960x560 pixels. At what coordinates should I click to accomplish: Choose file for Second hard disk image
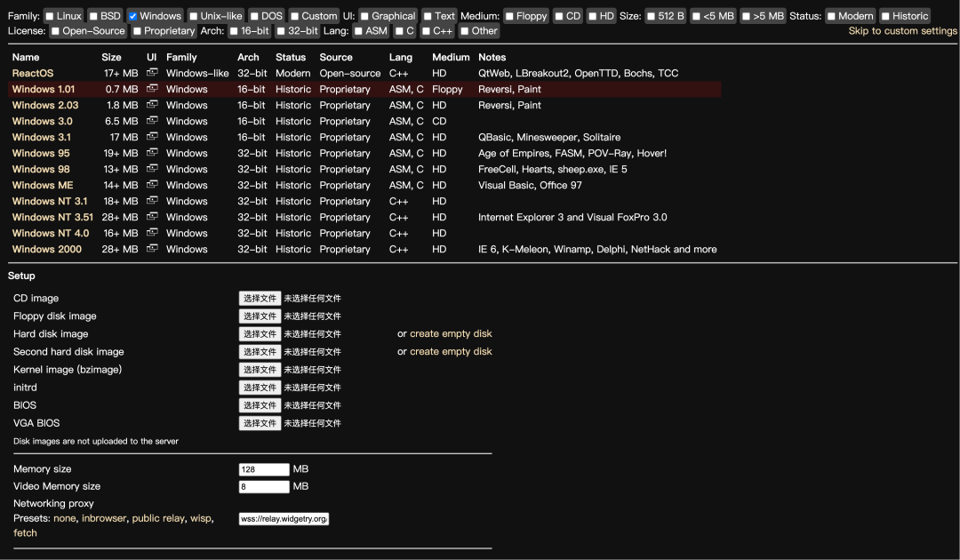tap(260, 351)
